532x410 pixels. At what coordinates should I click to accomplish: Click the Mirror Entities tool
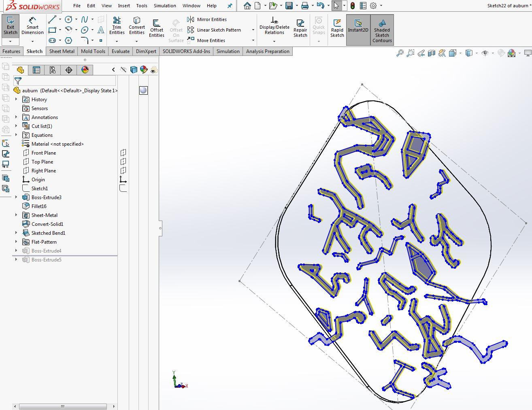[207, 19]
